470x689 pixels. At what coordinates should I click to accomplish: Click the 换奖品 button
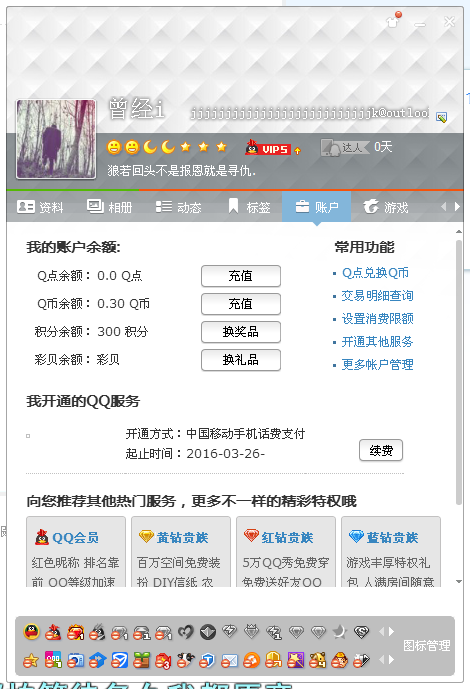tap(241, 332)
